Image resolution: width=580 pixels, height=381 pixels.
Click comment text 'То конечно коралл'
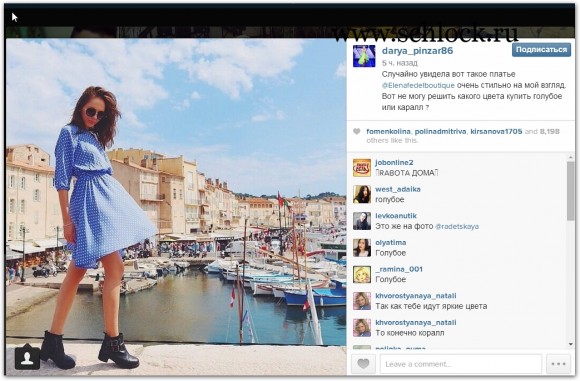[409, 333]
